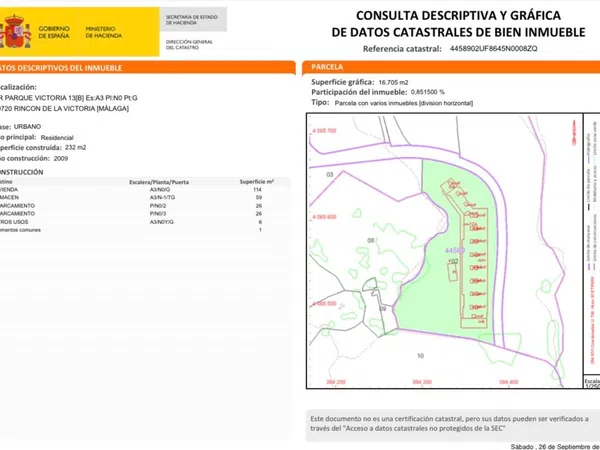This screenshot has width=600, height=450.
Task: Select the 'URBANO' class value
Action: point(27,127)
